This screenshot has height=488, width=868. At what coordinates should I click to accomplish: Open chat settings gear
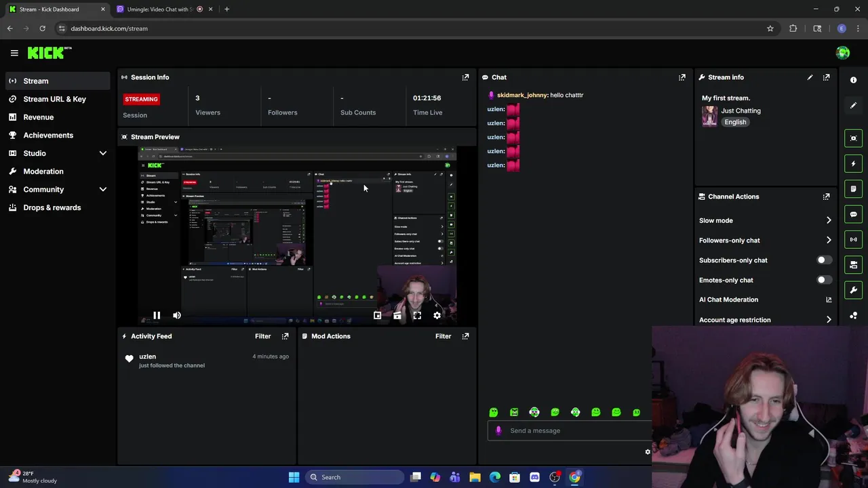click(648, 452)
